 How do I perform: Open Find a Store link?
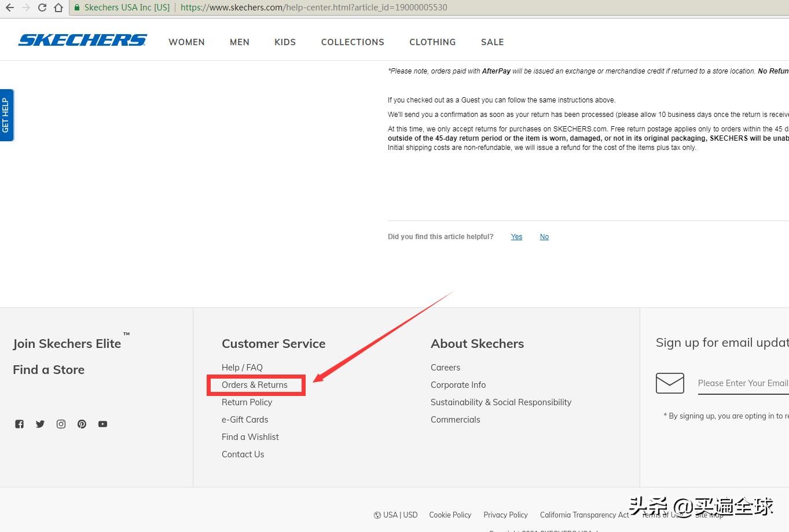[x=49, y=369]
